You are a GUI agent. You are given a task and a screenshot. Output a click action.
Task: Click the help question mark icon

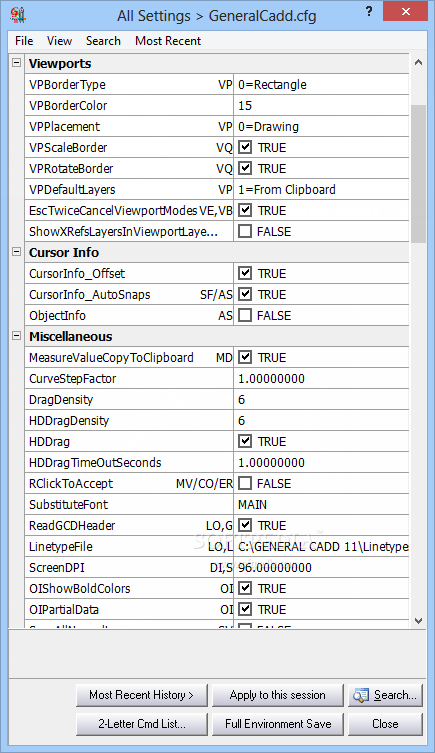[x=369, y=12]
